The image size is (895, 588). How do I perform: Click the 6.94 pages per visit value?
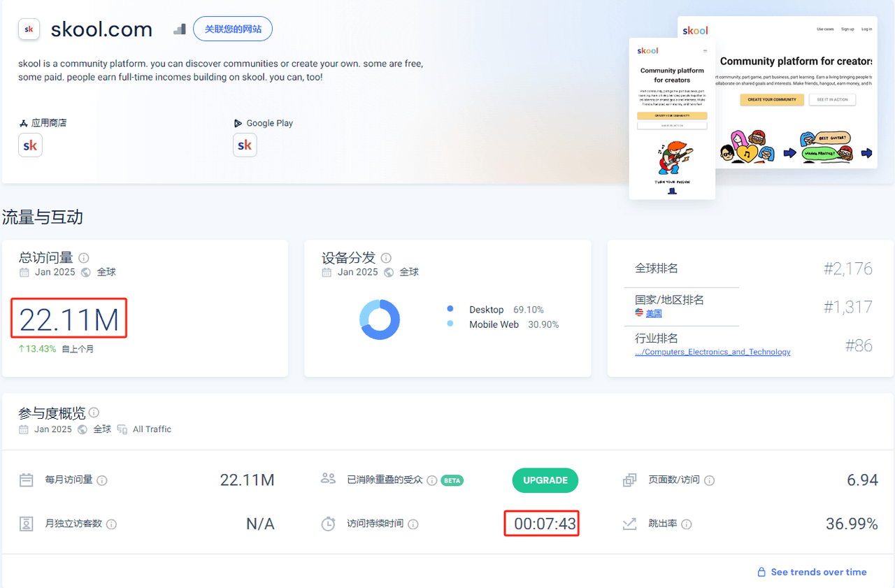862,480
